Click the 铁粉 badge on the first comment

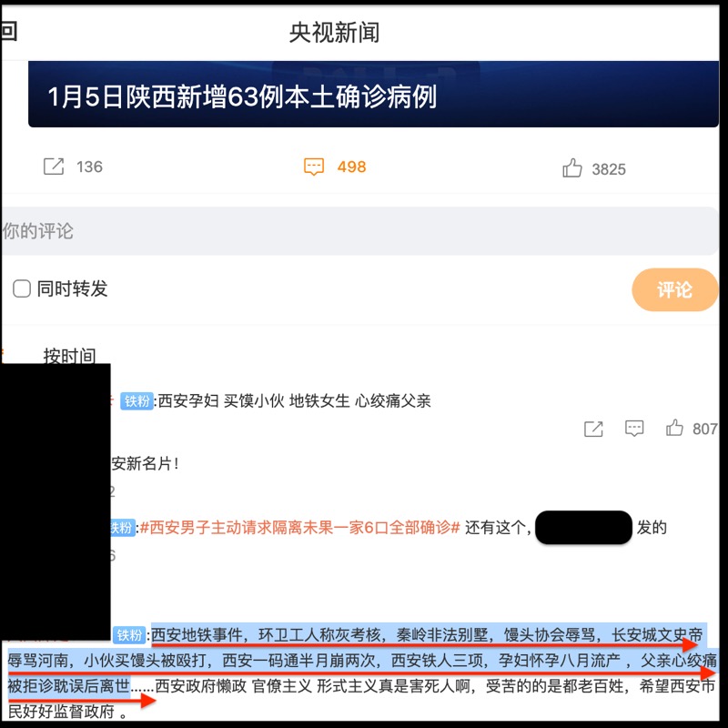point(137,400)
